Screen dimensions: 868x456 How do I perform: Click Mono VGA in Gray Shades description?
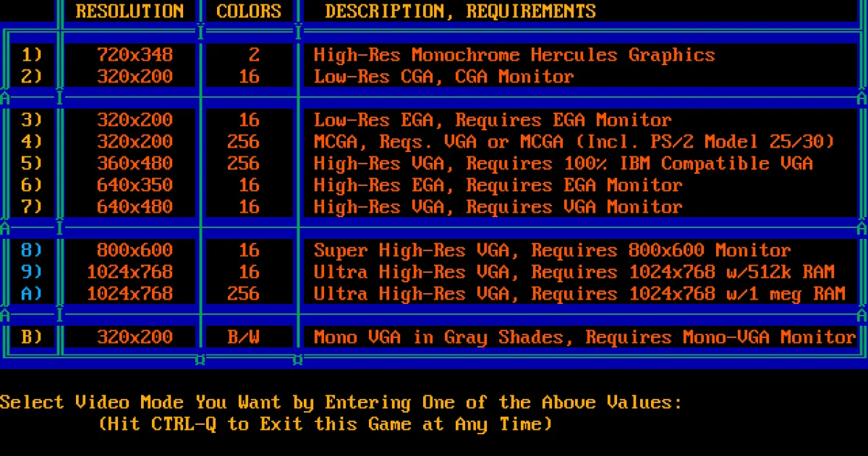tap(585, 337)
